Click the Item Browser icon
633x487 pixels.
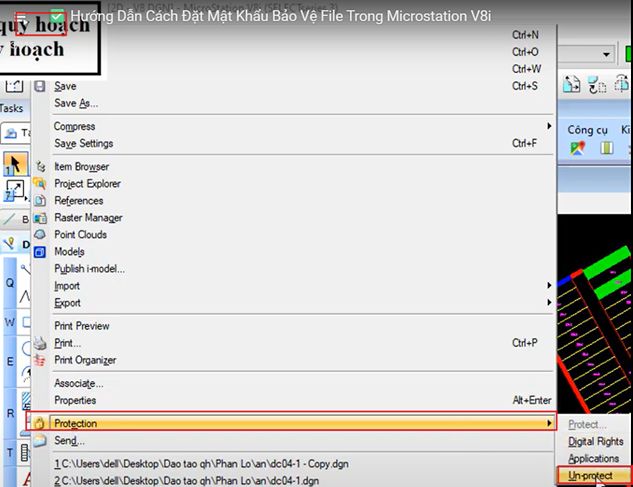tap(40, 166)
